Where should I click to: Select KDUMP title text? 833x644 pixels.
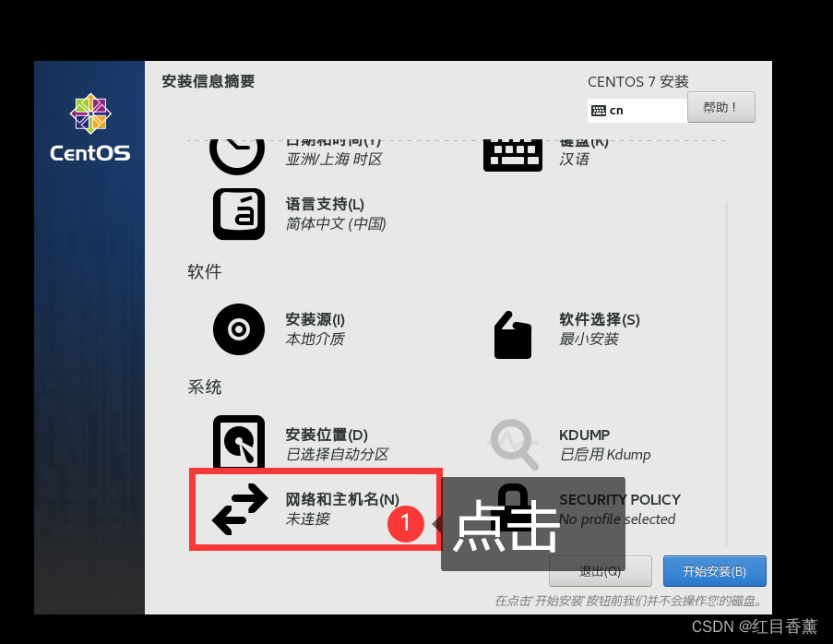point(584,435)
